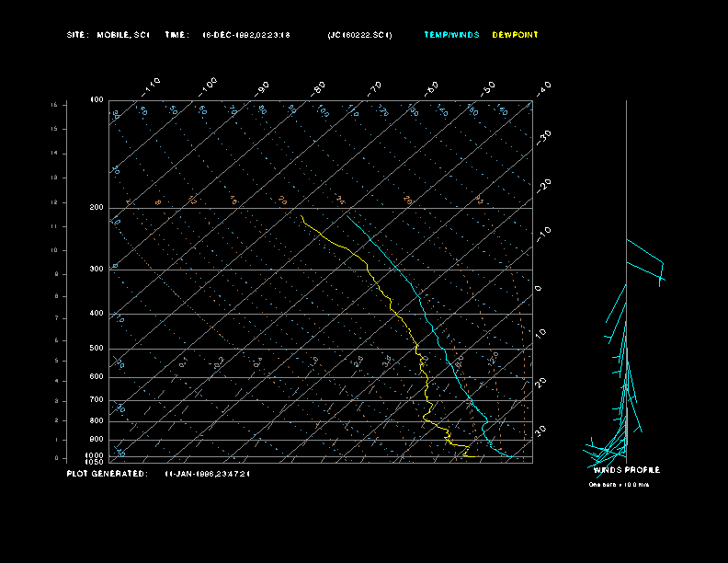Select the 'MOBILE, SC1' site name
The width and height of the screenshot is (728, 563).
click(123, 35)
